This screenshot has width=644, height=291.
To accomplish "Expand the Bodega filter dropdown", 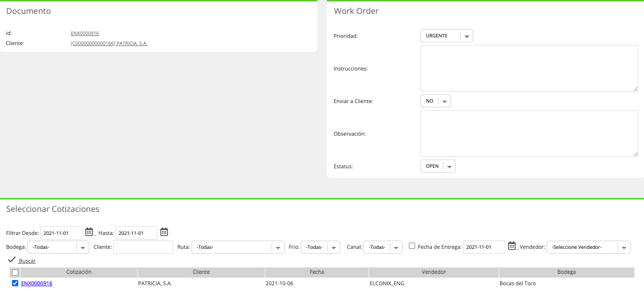I will tap(59, 247).
